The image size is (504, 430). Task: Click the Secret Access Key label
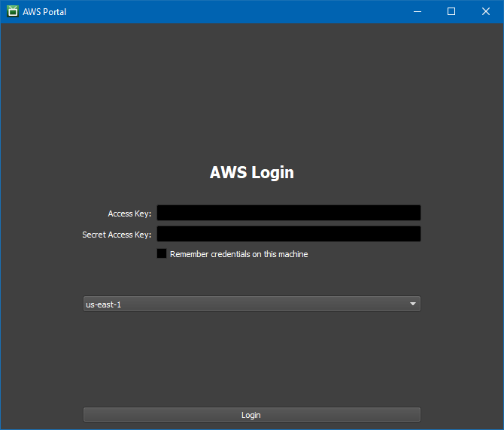point(117,235)
